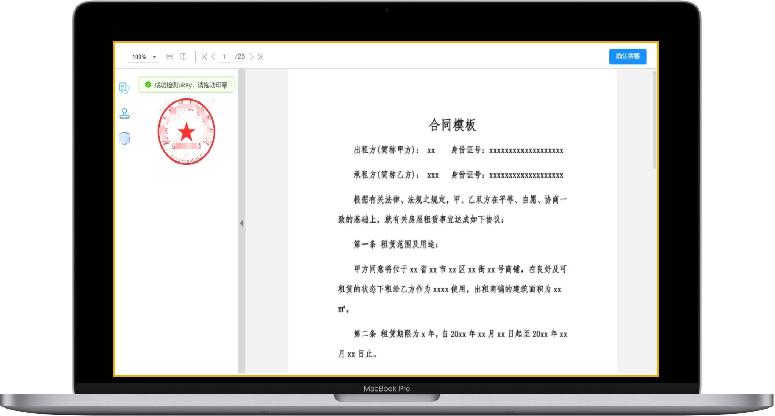Image resolution: width=775 pixels, height=416 pixels.
Task: Click the 合同模板 document title
Action: click(451, 125)
